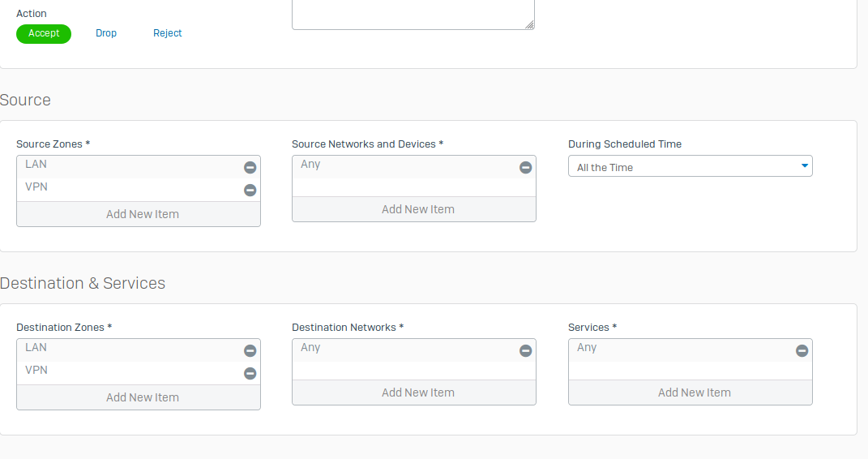868x459 pixels.
Task: Choose the Reject action
Action: (167, 33)
